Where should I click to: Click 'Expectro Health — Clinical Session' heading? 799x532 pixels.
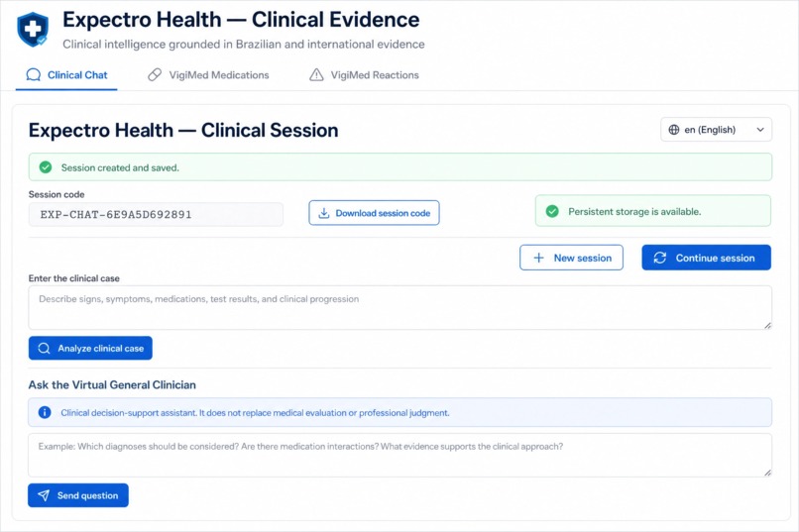click(183, 131)
